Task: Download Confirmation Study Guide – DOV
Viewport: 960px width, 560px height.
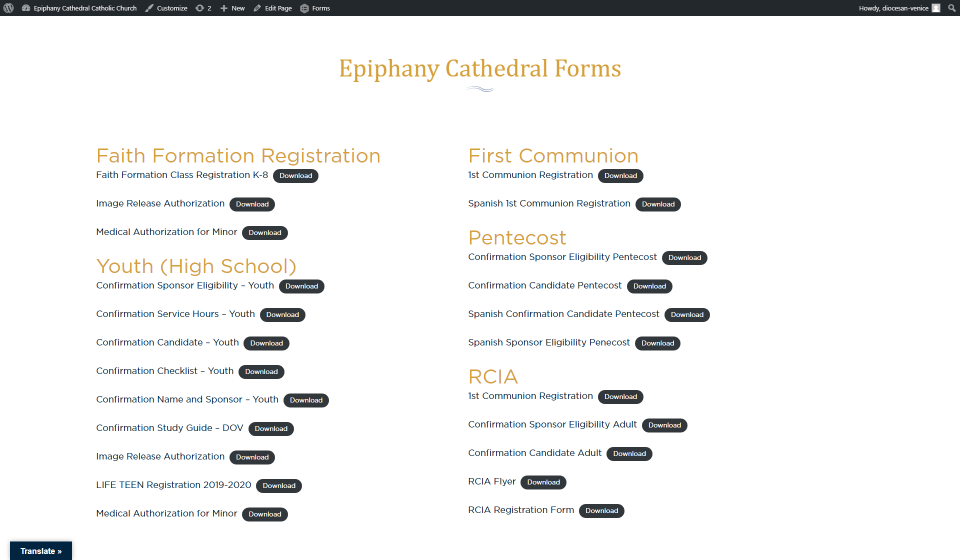Action: tap(270, 428)
